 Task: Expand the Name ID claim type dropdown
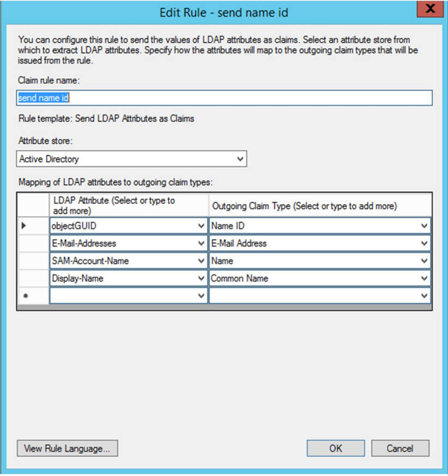(424, 225)
